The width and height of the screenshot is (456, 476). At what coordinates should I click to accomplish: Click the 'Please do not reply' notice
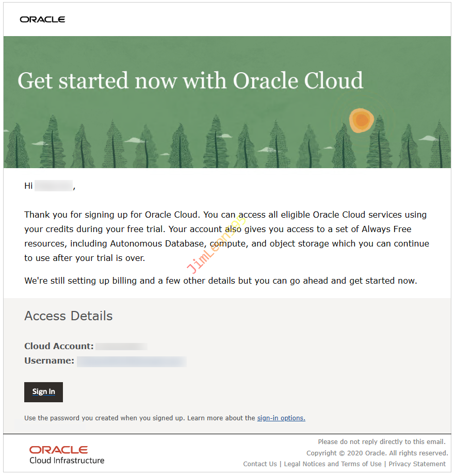pyautogui.click(x=381, y=442)
